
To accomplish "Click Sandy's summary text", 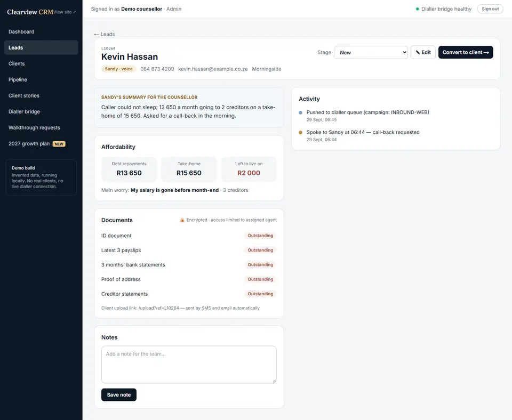I will 188,111.
